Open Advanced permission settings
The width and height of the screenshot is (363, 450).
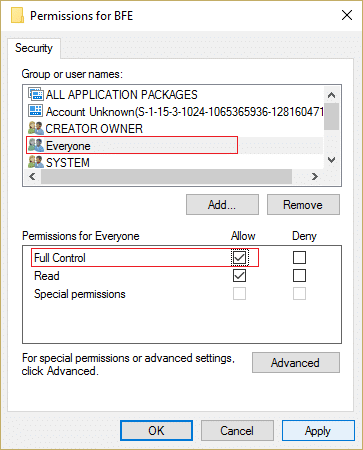(x=296, y=362)
